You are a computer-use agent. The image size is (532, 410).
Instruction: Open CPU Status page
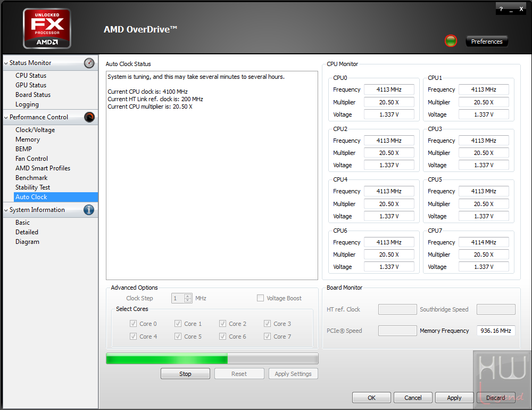pyautogui.click(x=31, y=76)
